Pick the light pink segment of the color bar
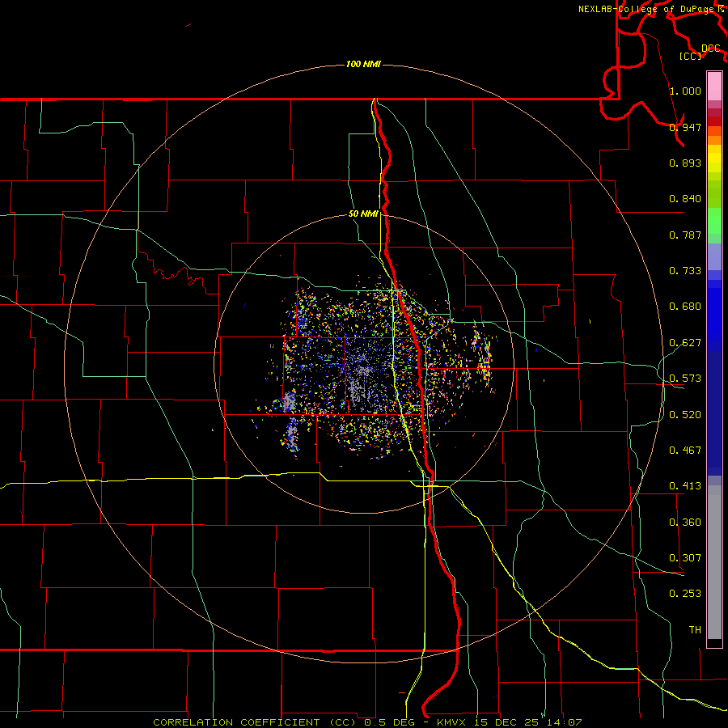This screenshot has height=728, width=728. click(714, 87)
